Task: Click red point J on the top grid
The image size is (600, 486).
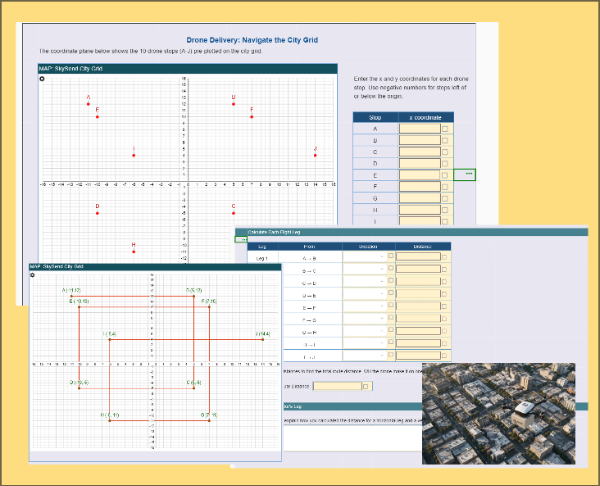Action: coord(315,154)
